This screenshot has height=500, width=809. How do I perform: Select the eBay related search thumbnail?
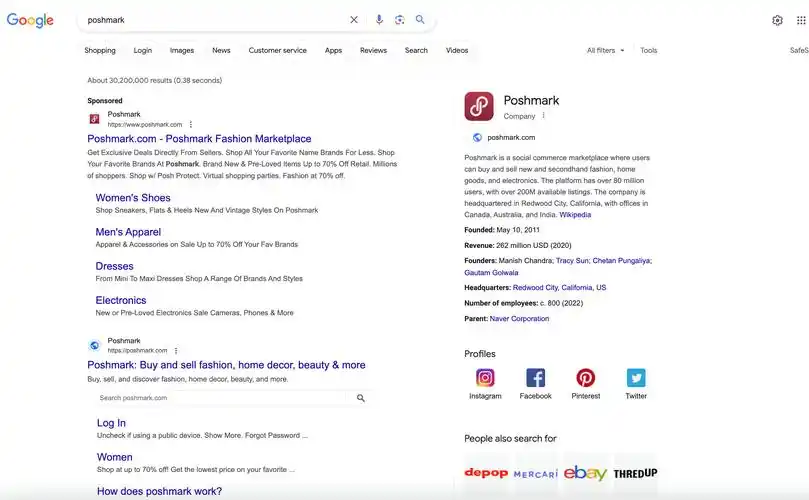click(x=585, y=473)
